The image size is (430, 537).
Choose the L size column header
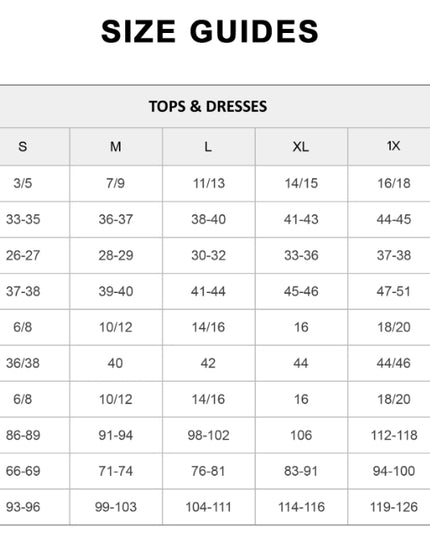(208, 147)
